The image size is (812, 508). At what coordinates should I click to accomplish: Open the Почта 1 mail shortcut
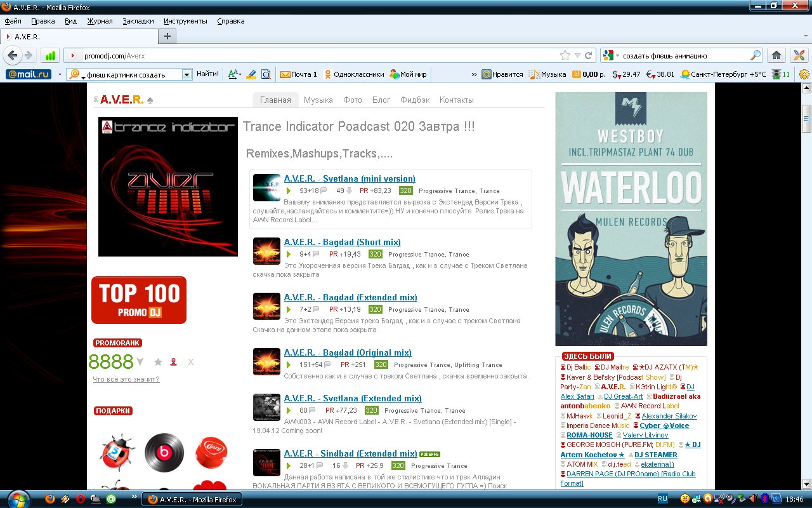coord(299,74)
